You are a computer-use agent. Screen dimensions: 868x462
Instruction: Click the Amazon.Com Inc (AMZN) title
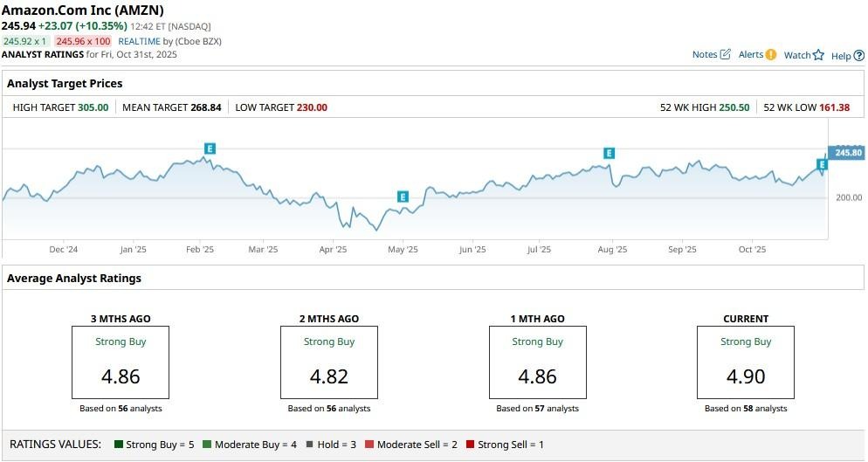click(82, 10)
